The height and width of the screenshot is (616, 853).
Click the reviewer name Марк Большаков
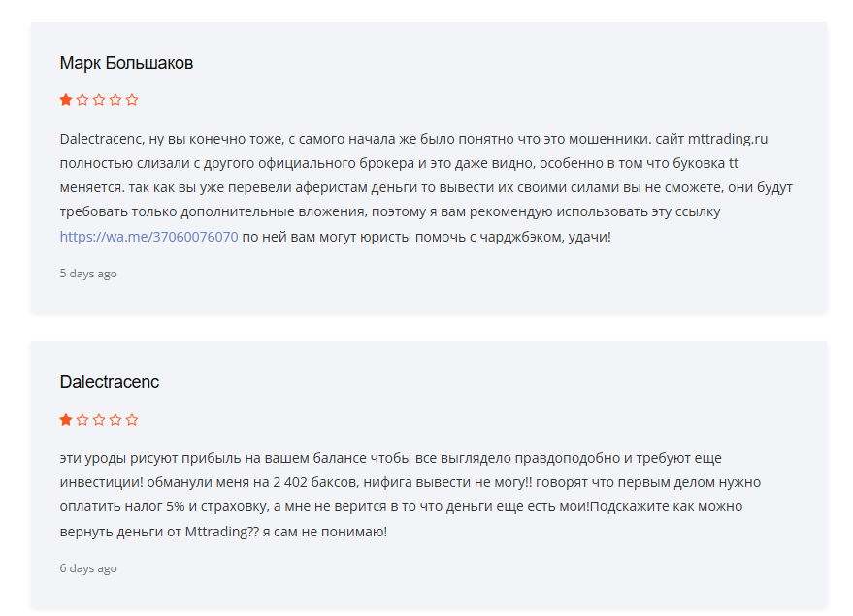coord(126,63)
